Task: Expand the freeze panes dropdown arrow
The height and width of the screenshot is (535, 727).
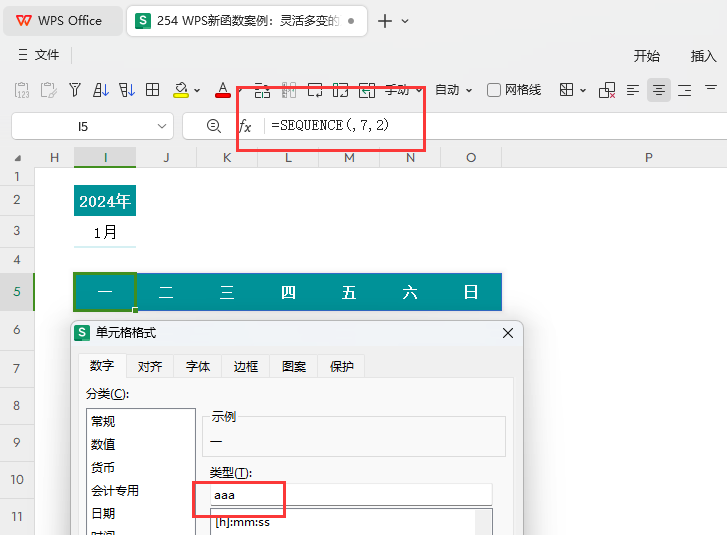Action: click(583, 90)
